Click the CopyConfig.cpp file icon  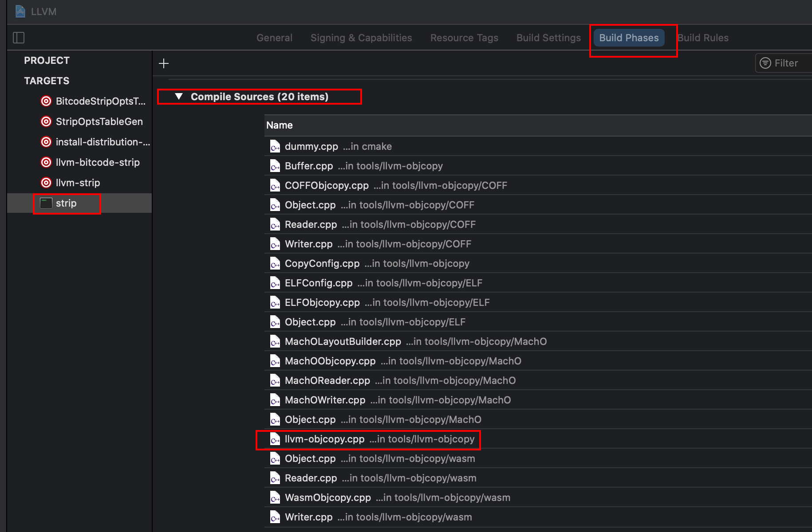[x=275, y=263]
